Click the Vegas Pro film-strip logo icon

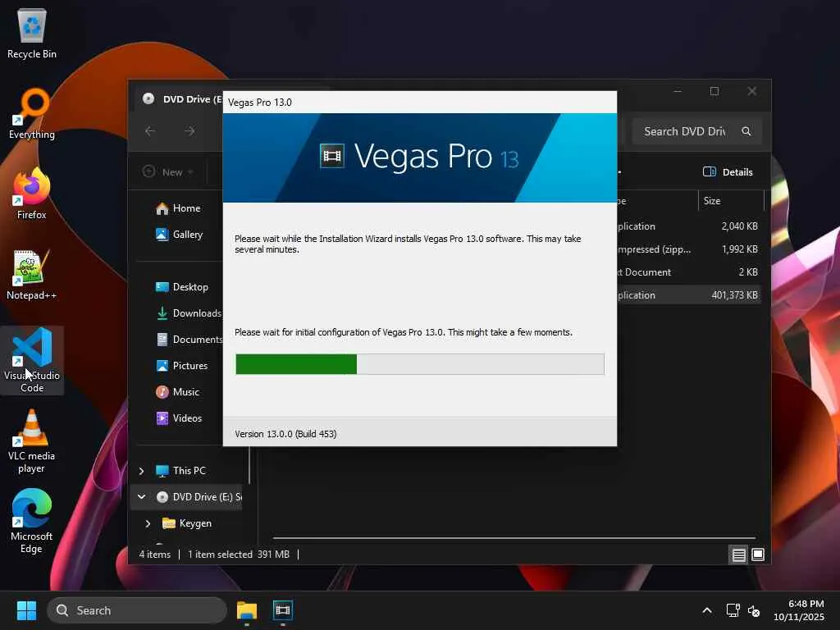pyautogui.click(x=332, y=157)
